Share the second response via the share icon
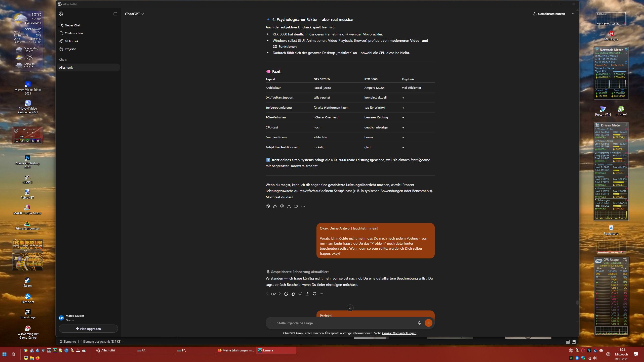 click(x=307, y=294)
